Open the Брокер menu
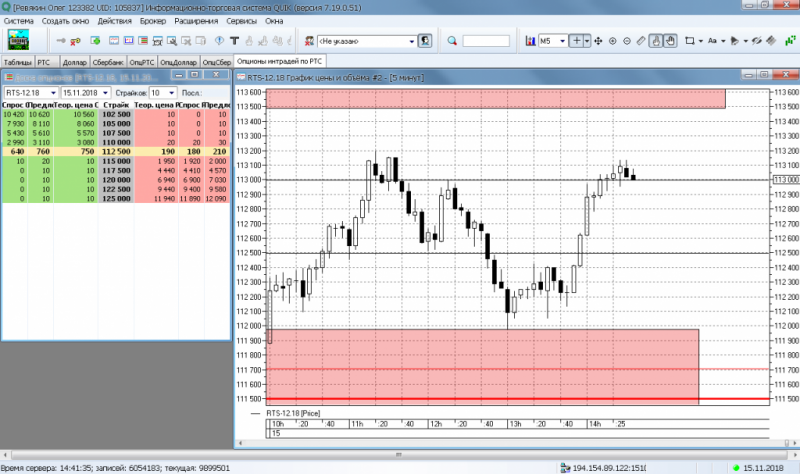This screenshot has height=474, width=800. (153, 21)
